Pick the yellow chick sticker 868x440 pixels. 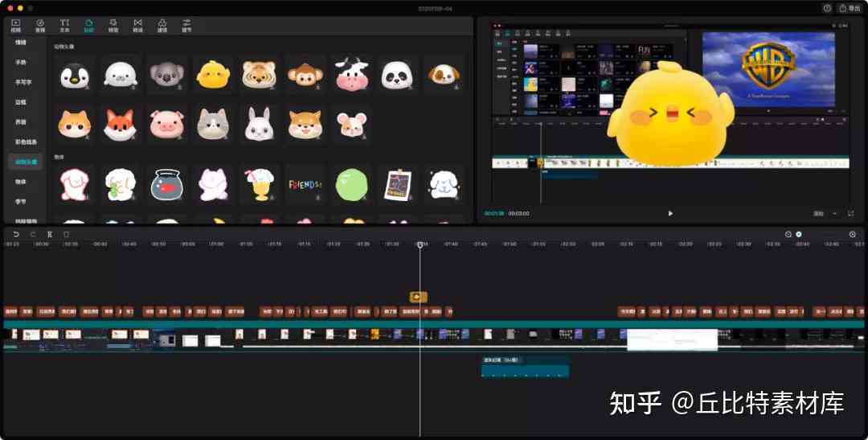(213, 75)
